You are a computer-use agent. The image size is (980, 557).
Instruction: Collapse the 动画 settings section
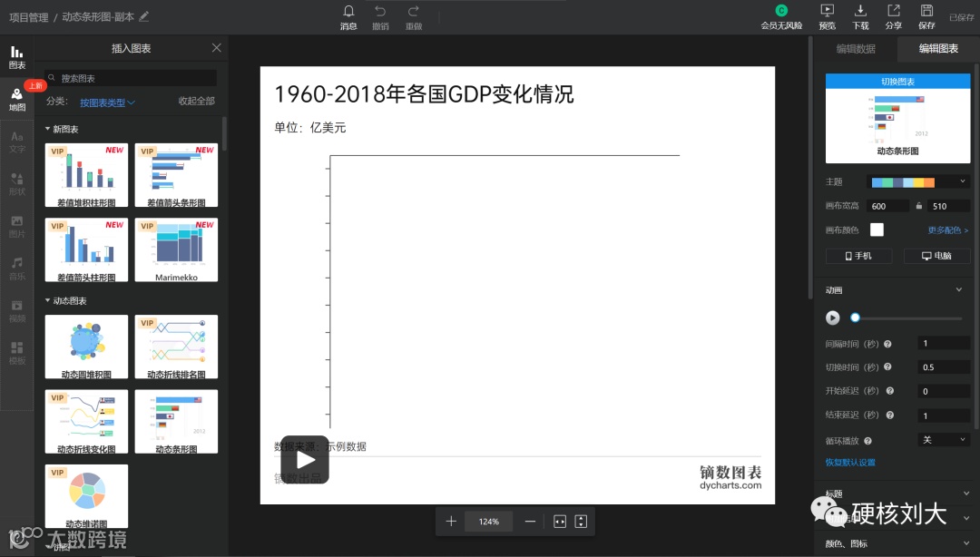pos(959,289)
